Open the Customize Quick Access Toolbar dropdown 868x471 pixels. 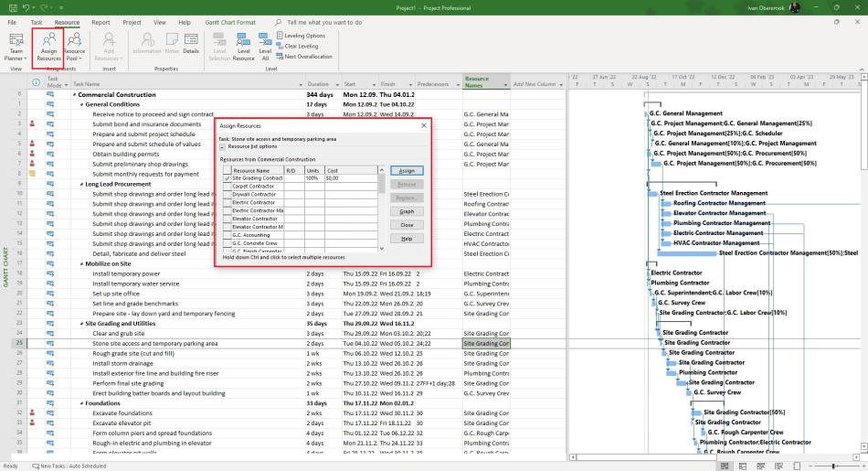coord(61,7)
